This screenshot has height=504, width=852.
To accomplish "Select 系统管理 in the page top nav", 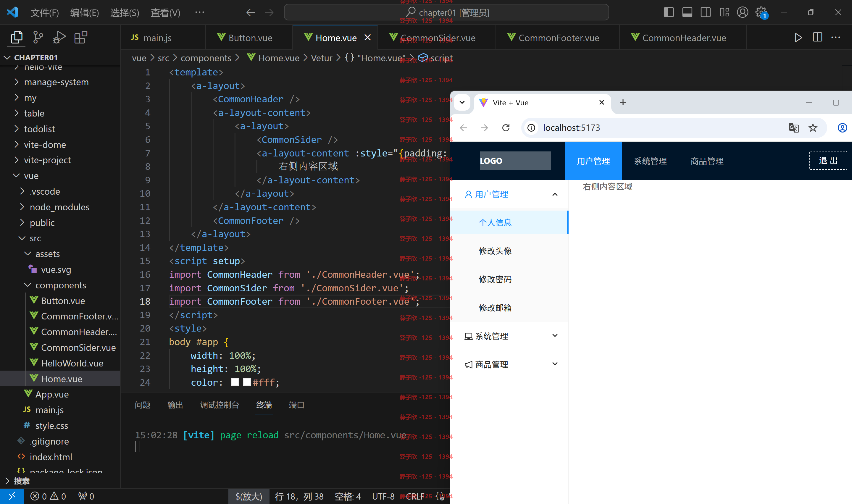I will tap(650, 161).
